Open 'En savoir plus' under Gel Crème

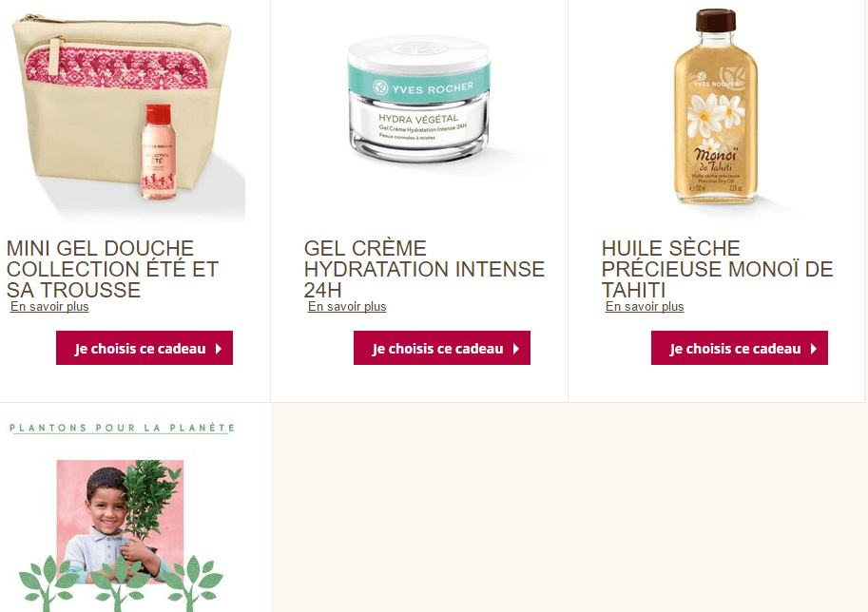tap(347, 307)
